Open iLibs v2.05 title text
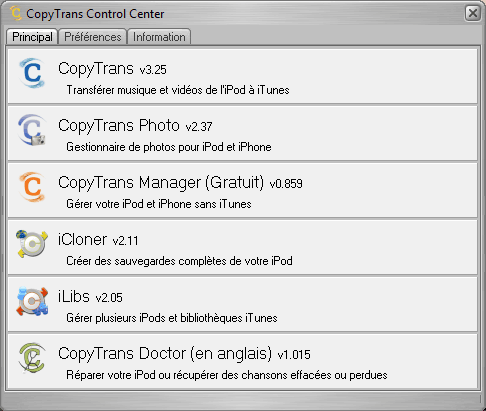Screen dimensions: 486x411 (x=90, y=297)
